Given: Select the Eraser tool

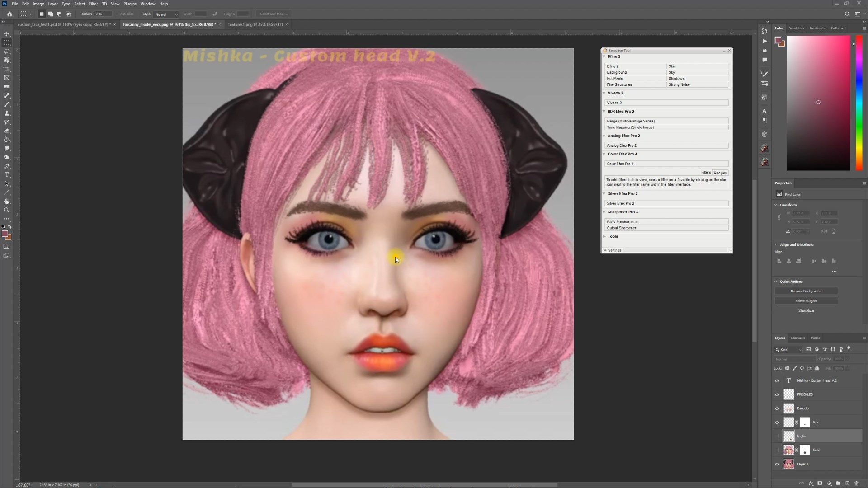Looking at the screenshot, I should tap(7, 131).
